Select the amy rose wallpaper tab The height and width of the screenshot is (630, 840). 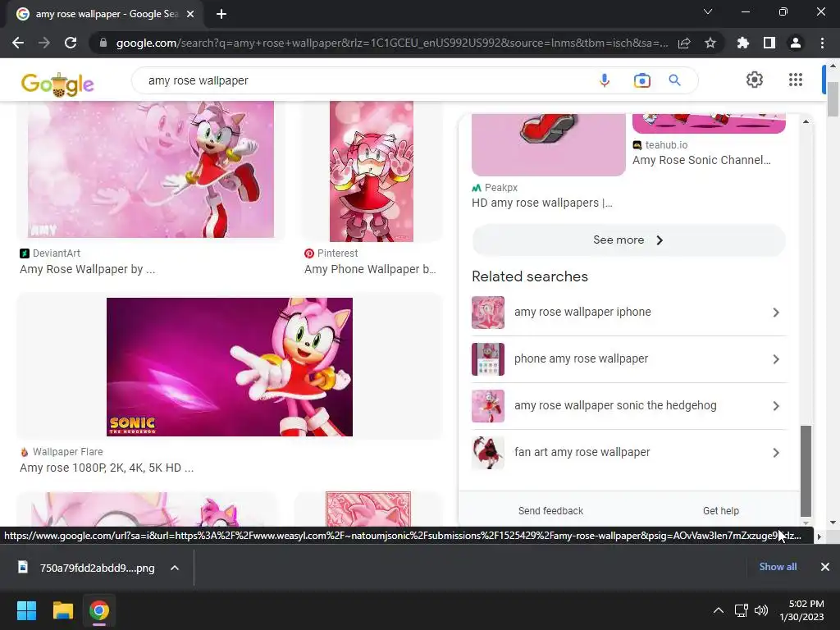[x=106, y=14]
